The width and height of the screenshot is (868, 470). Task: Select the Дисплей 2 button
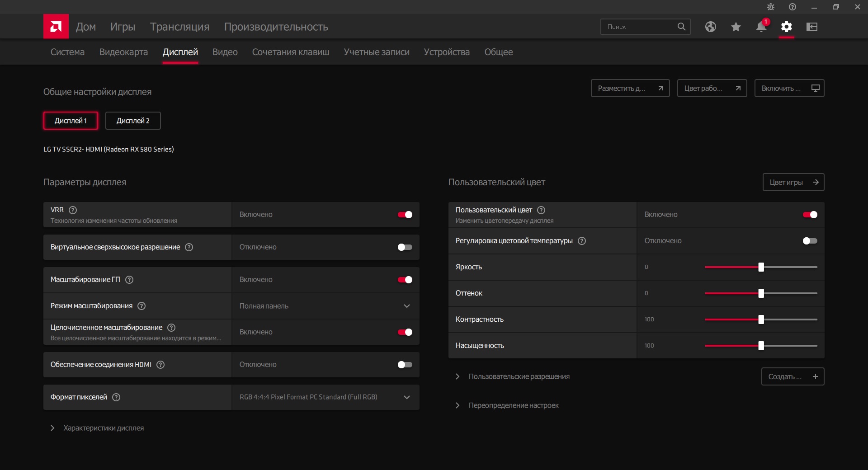click(x=133, y=121)
